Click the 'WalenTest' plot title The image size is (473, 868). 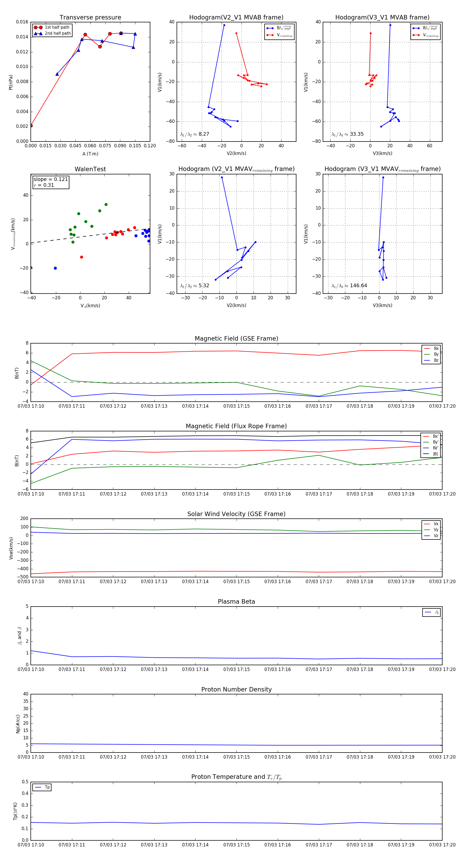pos(90,169)
